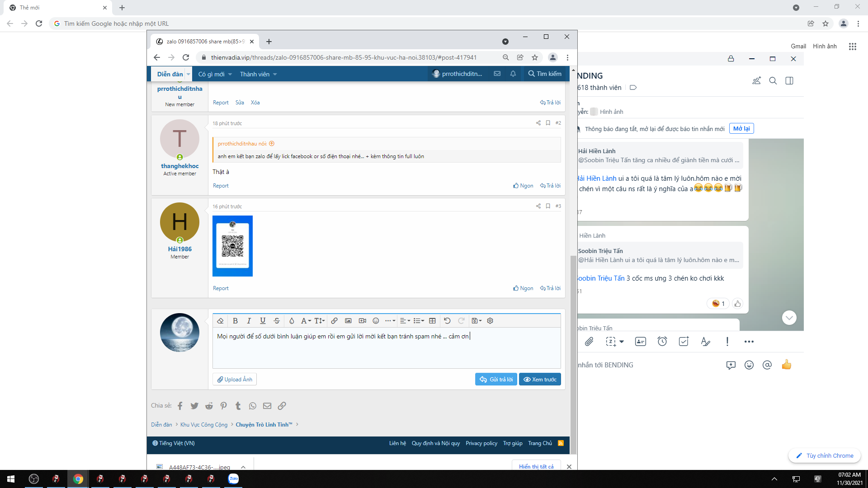Toggle underline formatting in reply editor
This screenshot has height=488, width=868.
point(263,321)
